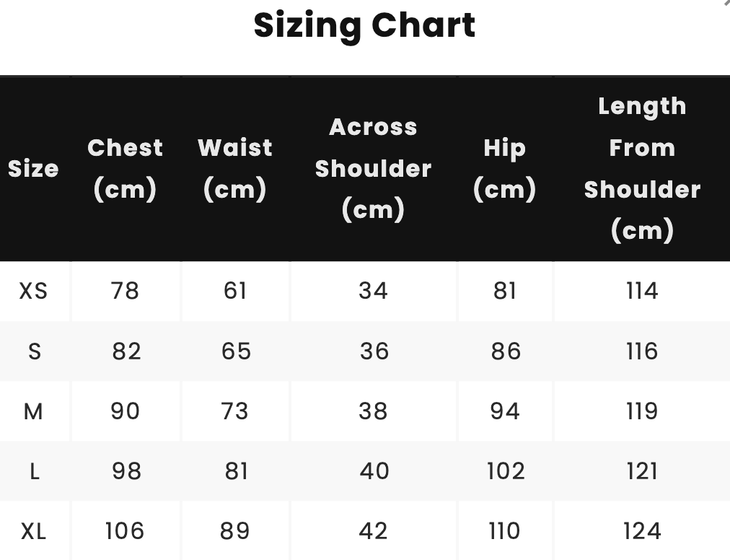Click the XS chest value 78
The image size is (730, 560).
pos(126,291)
